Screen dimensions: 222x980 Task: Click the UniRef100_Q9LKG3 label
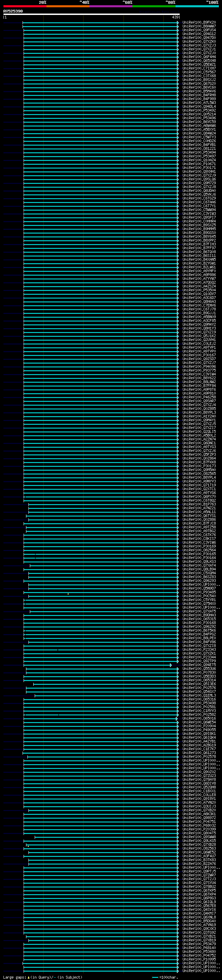(x=199, y=561)
